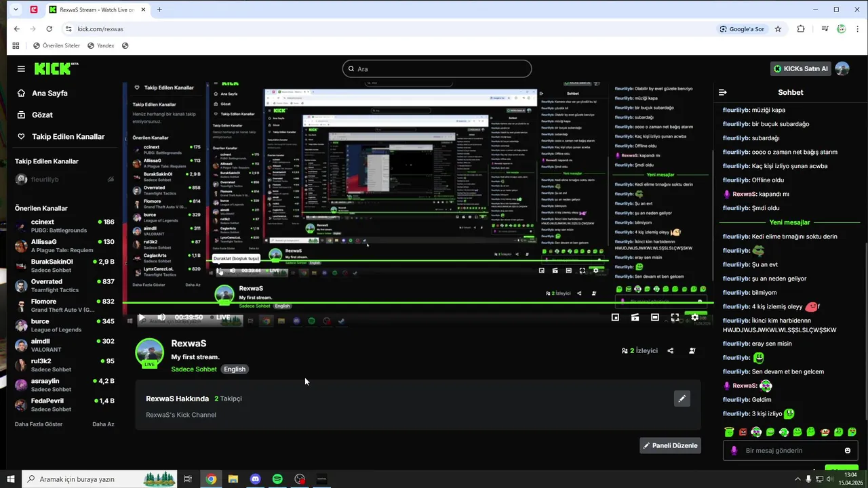Screen dimensions: 868x488
Task: Open Takip Edilen Kanallar page
Action: coord(62,136)
